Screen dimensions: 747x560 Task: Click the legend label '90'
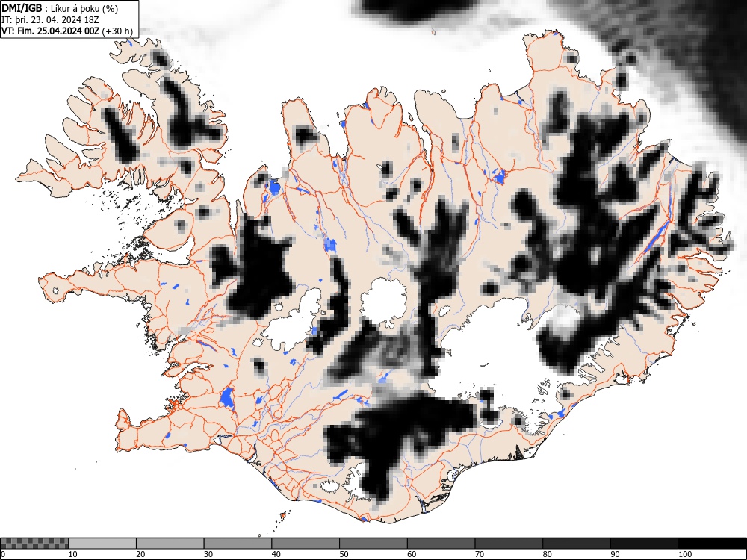pyautogui.click(x=615, y=554)
